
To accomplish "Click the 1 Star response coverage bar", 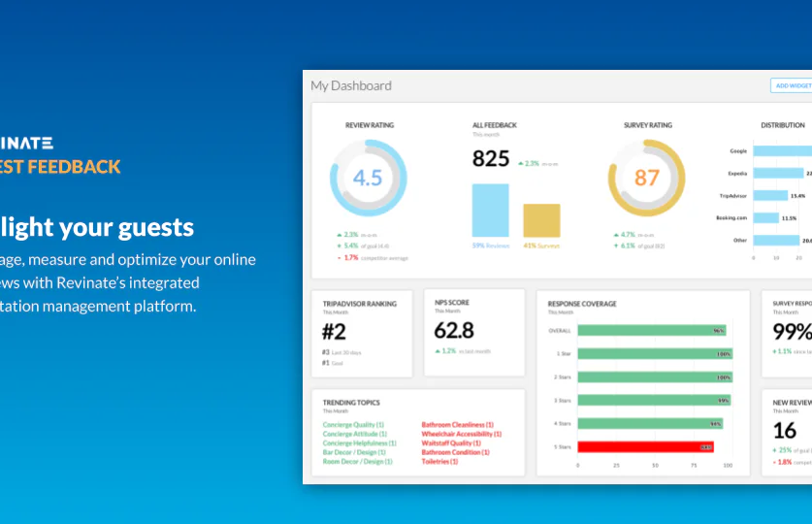I will click(x=655, y=353).
